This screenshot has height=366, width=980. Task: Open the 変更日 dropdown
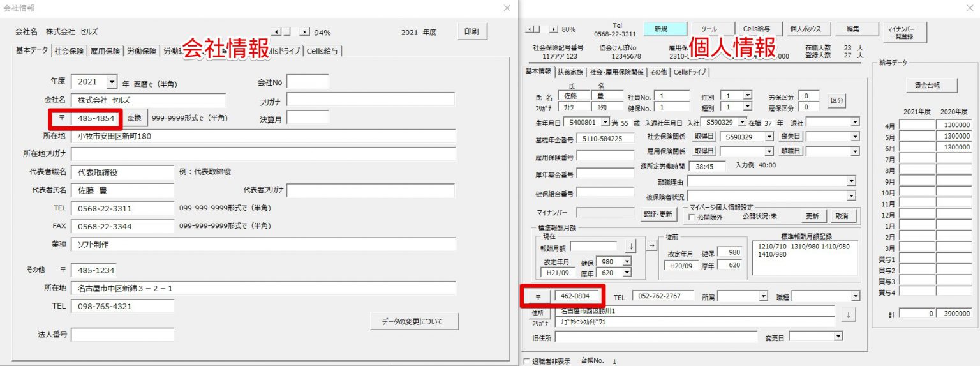pos(838,336)
